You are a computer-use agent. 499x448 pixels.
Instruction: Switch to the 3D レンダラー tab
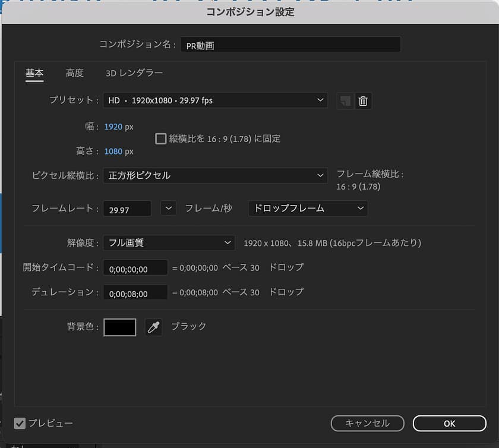click(x=134, y=73)
